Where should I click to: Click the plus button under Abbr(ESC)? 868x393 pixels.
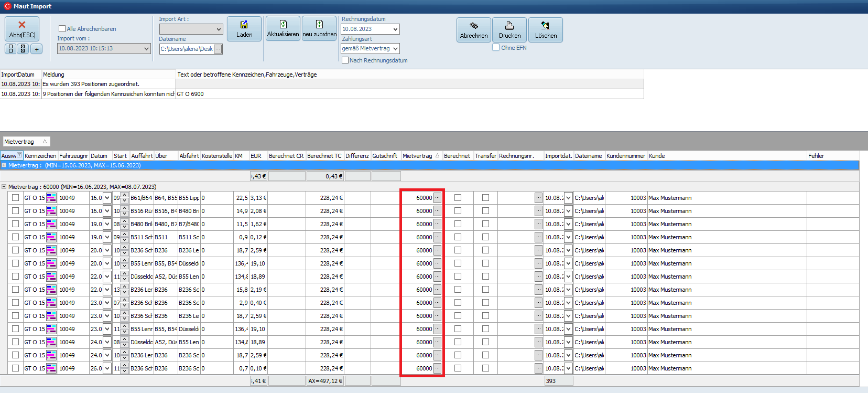[36, 49]
